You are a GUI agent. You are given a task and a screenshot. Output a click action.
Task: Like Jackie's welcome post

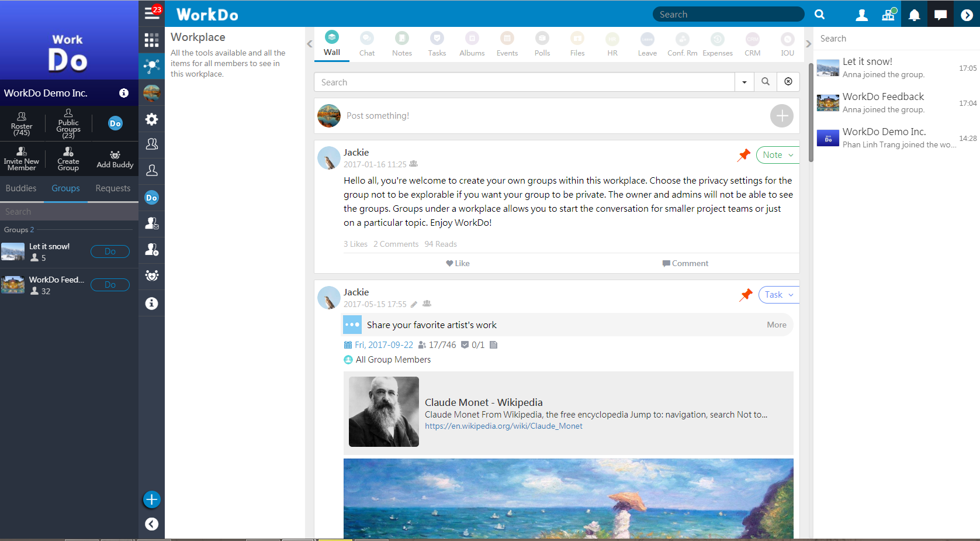[458, 263]
